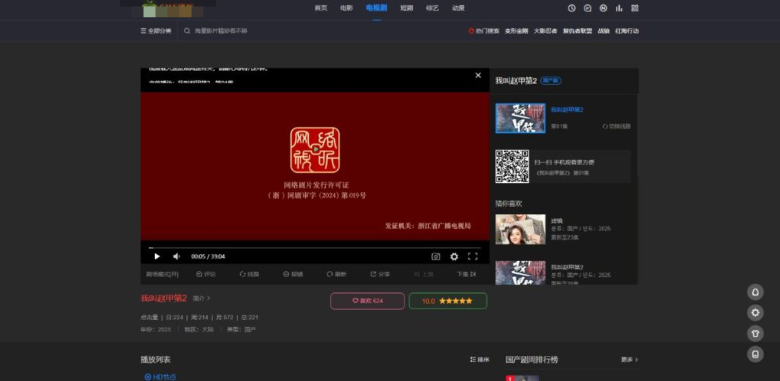Image resolution: width=780 pixels, height=381 pixels.
Task: Click hot keyword between 变形金刚 and 复仇者联盟
Action: [x=545, y=31]
